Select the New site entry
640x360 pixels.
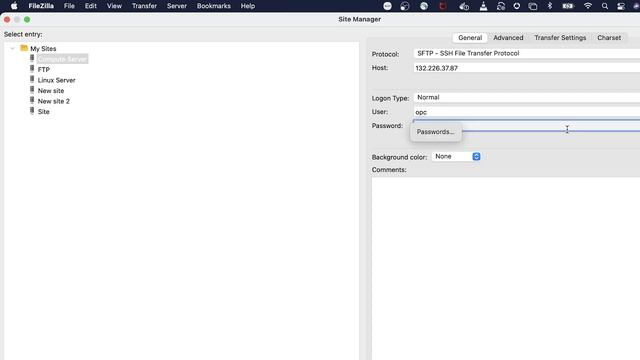point(51,91)
